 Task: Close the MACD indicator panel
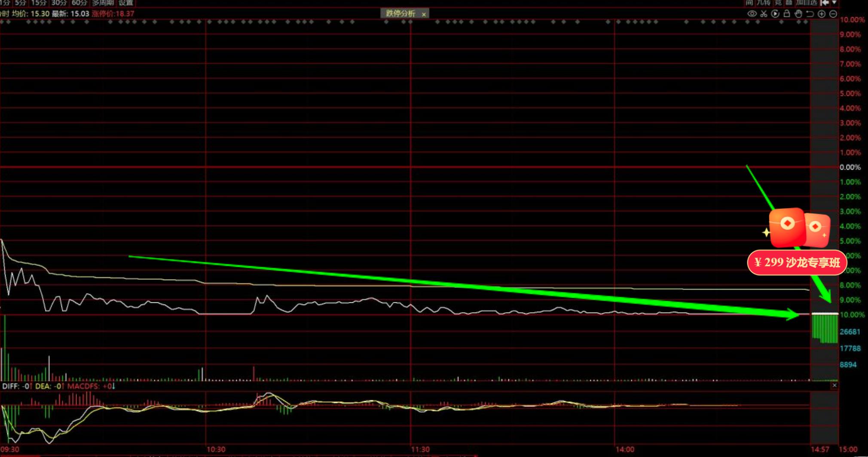[834, 386]
